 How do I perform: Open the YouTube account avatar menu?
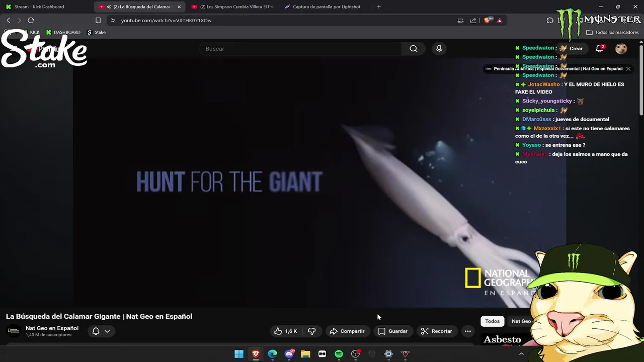621,48
